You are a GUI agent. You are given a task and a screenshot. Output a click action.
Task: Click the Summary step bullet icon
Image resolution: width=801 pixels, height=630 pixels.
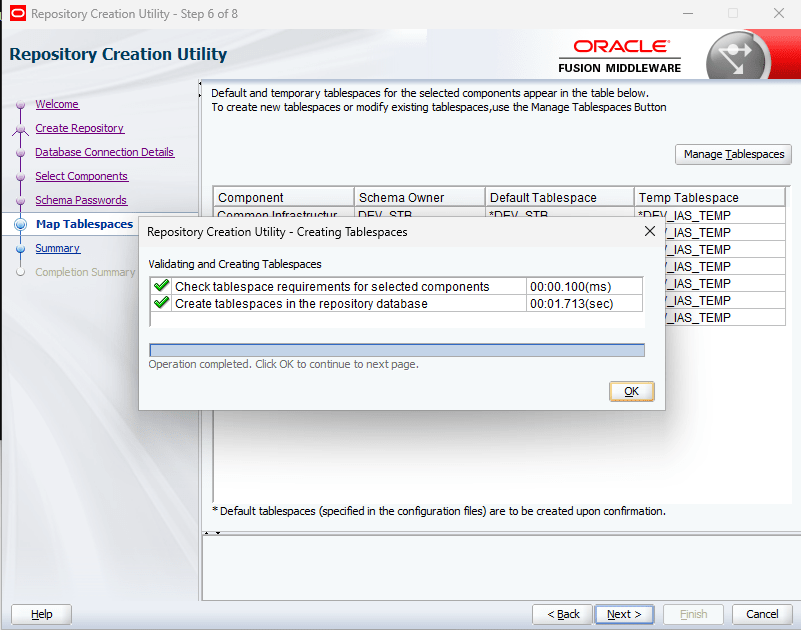click(x=20, y=249)
